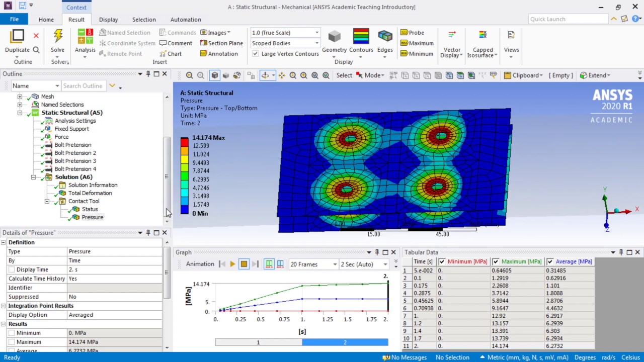Toggle the Average [MPa] column checkbox

click(x=550, y=261)
